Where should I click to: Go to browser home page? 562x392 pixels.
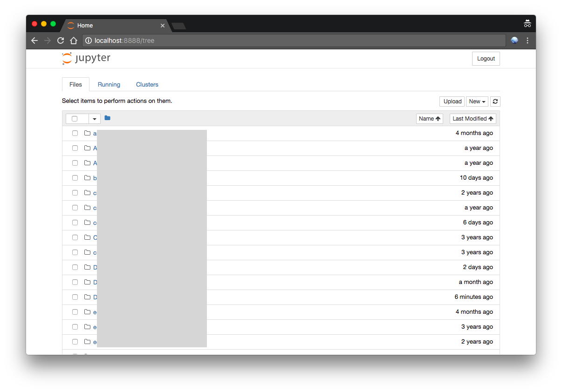coord(74,41)
